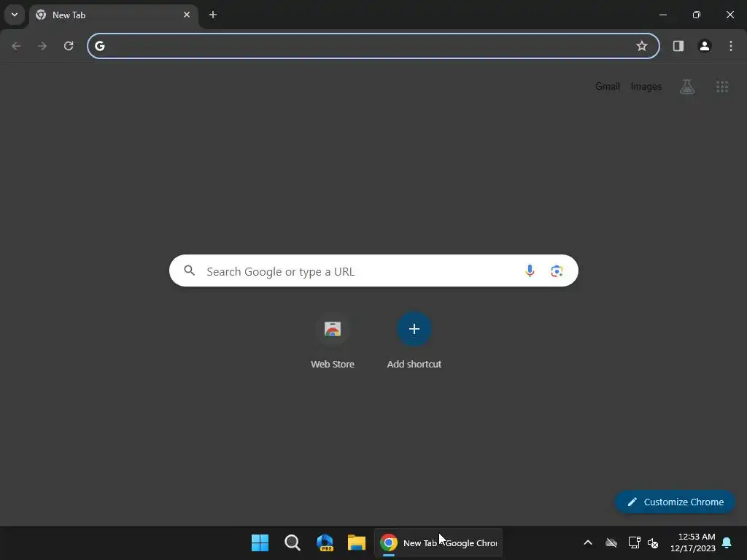
Task: Click the Search Google or type a URL box
Action: [x=373, y=271]
